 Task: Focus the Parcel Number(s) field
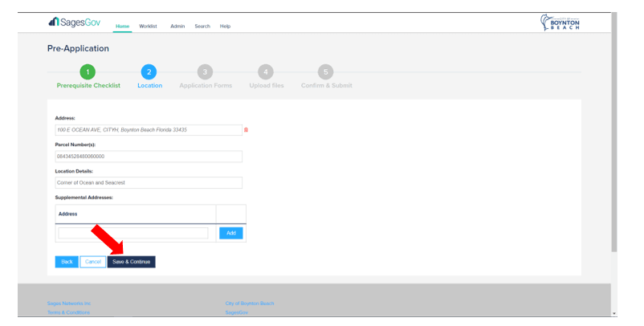[148, 157]
